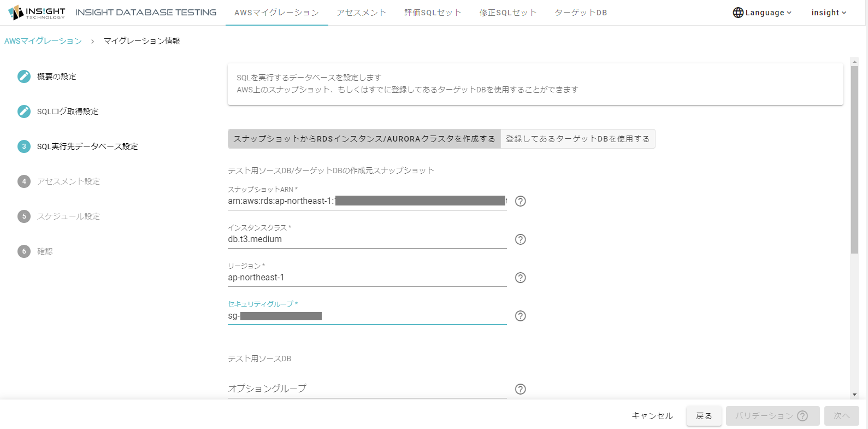Click the pencil icon for SQLログ取得設定
Screen dimensions: 868x429
click(24, 111)
